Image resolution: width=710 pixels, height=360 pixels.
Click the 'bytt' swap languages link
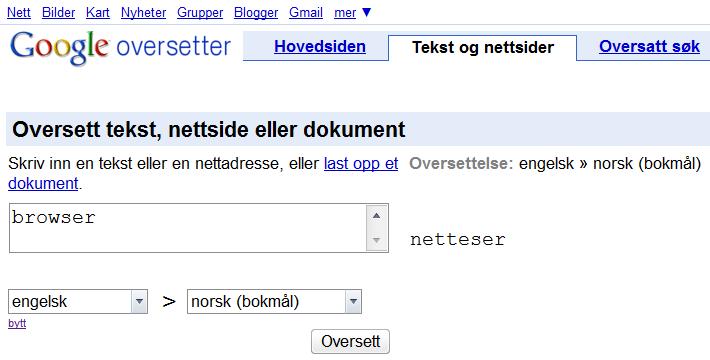pos(17,324)
